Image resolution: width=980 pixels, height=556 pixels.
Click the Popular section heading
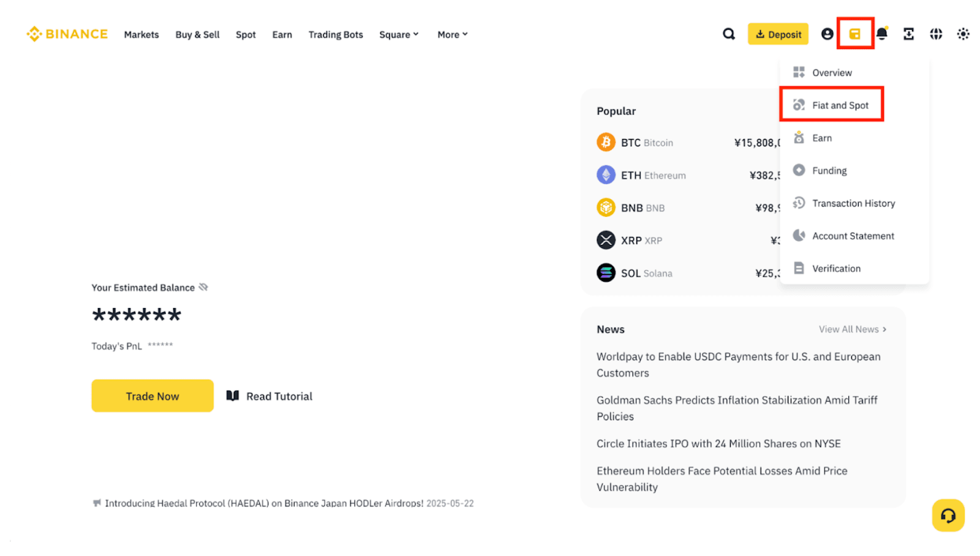616,111
